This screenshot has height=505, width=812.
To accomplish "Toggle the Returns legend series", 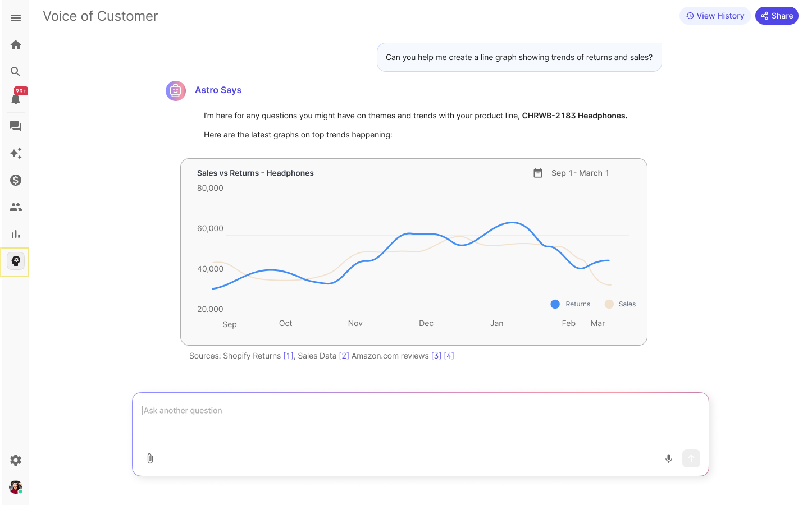I will click(x=571, y=304).
